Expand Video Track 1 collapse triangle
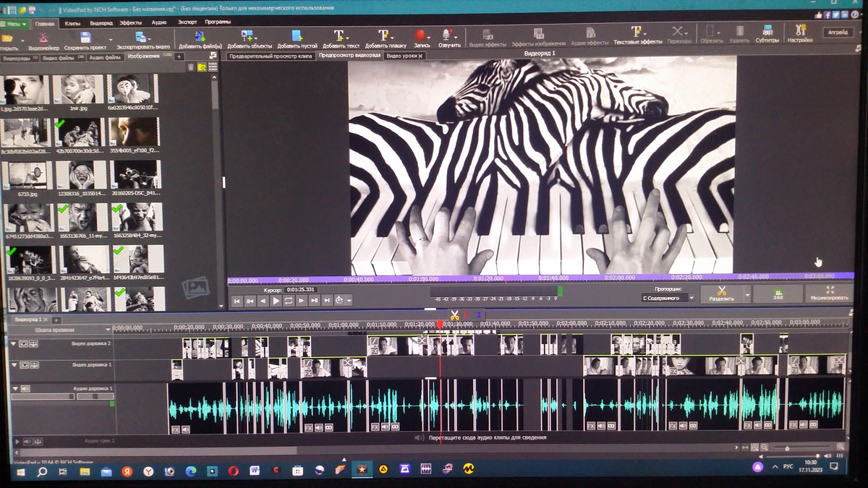The width and height of the screenshot is (868, 488). (14, 364)
